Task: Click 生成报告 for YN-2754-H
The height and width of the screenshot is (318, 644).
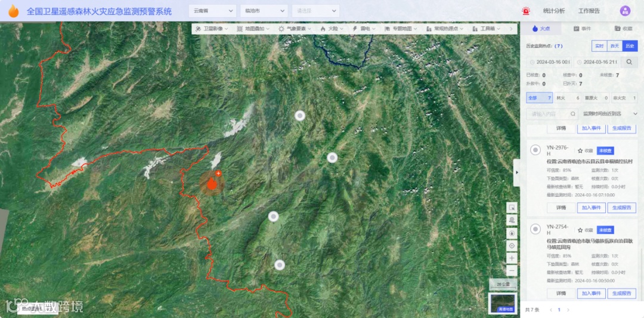Action: (x=622, y=294)
